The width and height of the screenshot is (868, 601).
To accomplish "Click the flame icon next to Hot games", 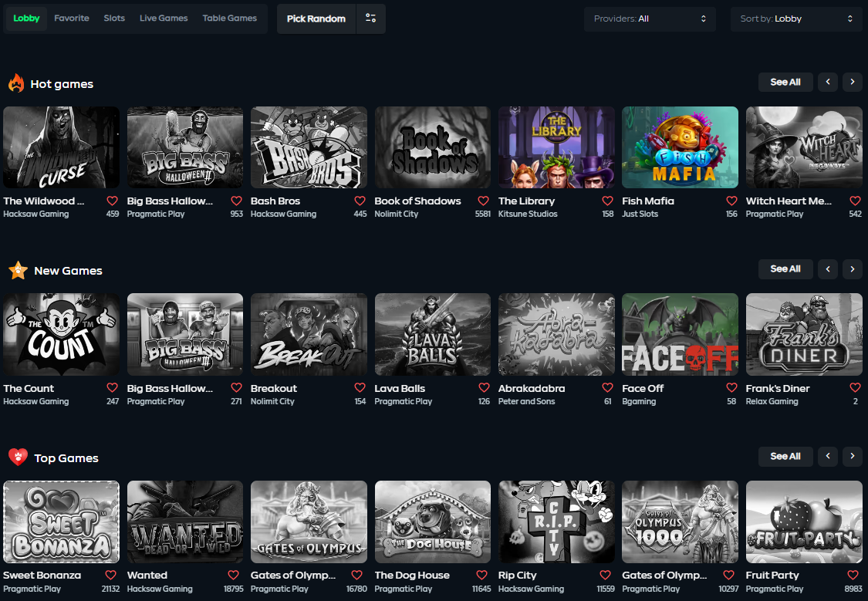I will (x=16, y=83).
